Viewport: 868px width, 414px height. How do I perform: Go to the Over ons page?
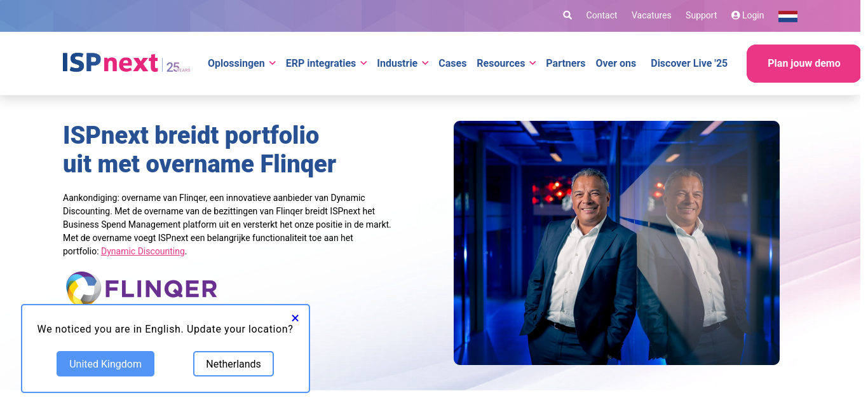[x=616, y=64]
